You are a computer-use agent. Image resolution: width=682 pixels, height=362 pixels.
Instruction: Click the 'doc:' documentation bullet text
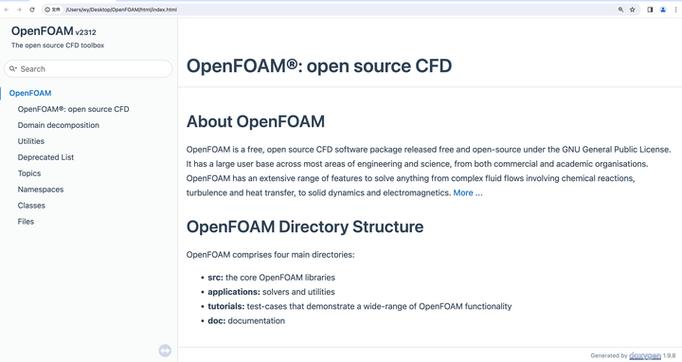click(246, 321)
